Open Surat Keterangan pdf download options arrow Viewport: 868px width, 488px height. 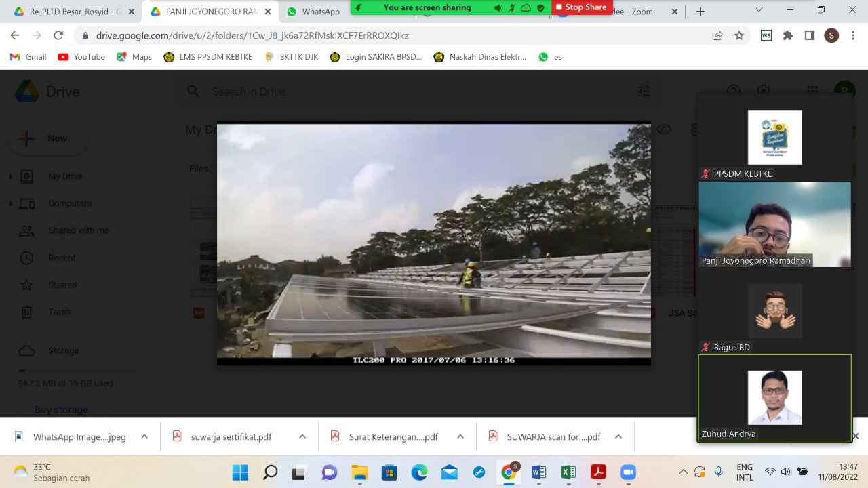coord(460,436)
